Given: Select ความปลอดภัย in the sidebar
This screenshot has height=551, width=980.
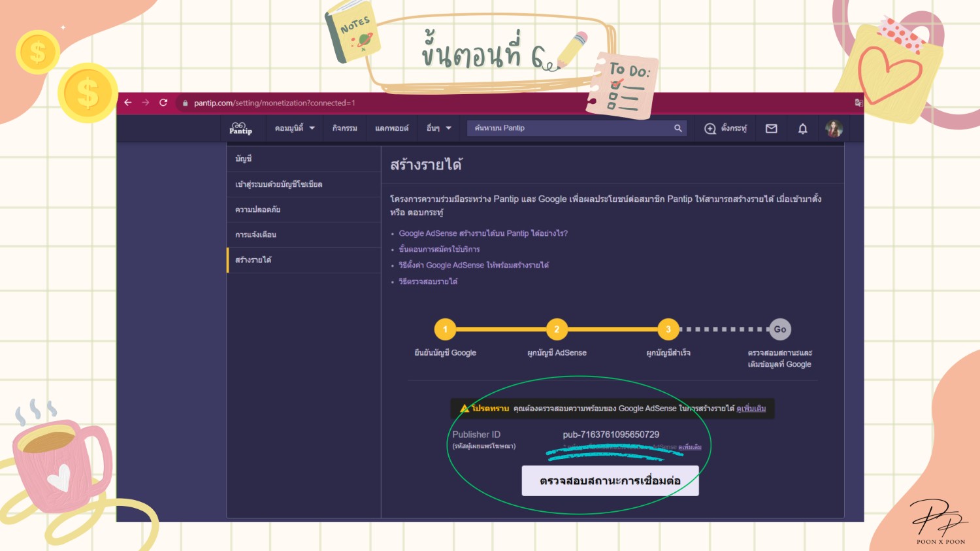Looking at the screenshot, I should tap(304, 210).
